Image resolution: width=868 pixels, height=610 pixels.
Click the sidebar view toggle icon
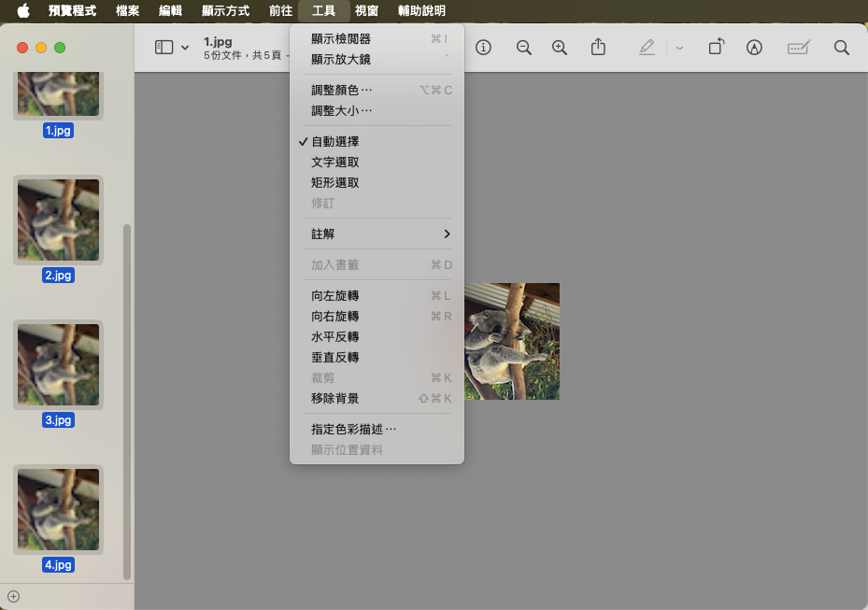pyautogui.click(x=164, y=48)
